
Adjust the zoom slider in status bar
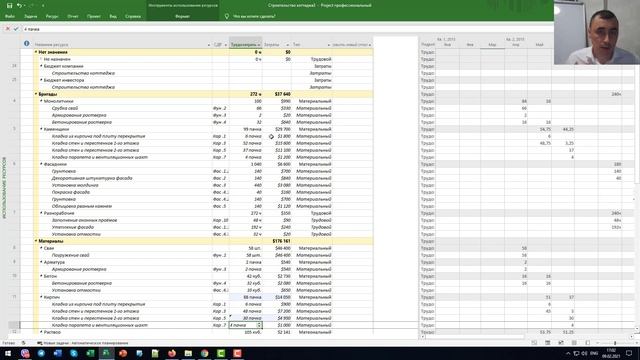point(615,343)
